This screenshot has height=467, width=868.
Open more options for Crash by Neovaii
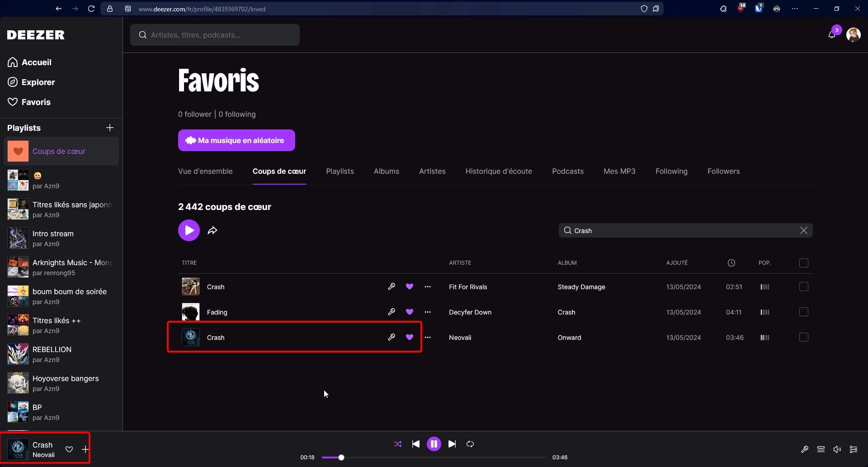click(428, 338)
